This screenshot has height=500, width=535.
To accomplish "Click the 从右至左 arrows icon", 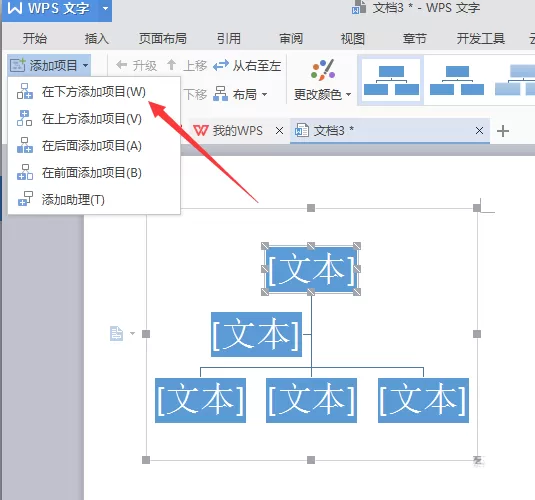I will click(221, 65).
